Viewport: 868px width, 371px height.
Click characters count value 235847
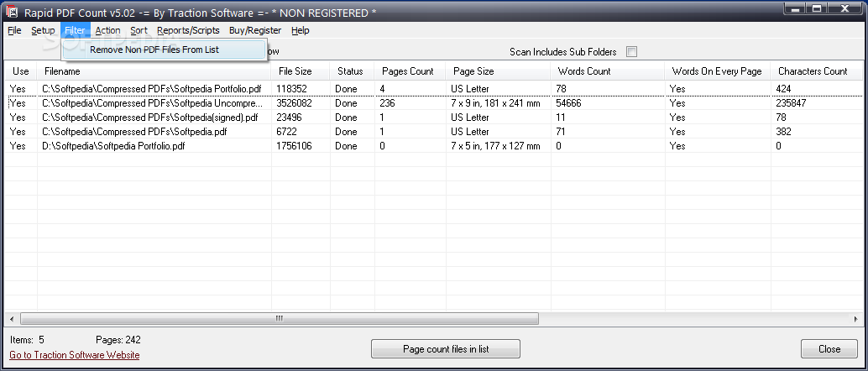[791, 103]
